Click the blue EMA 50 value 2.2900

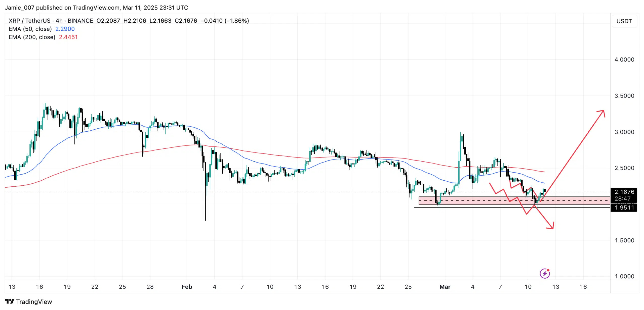point(65,29)
